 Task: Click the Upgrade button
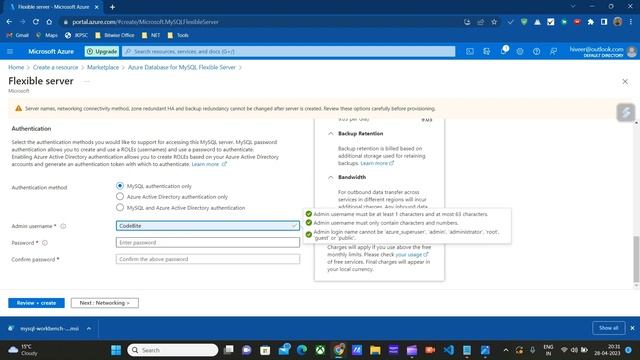pyautogui.click(x=102, y=51)
